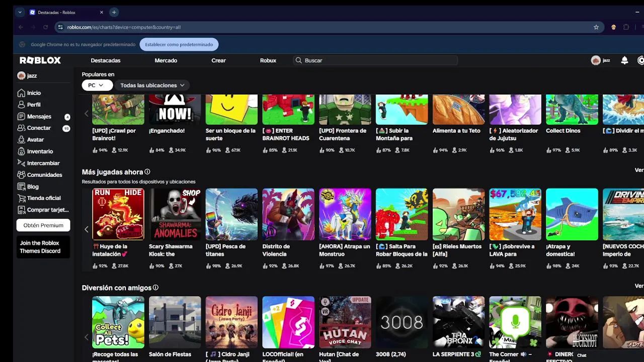The height and width of the screenshot is (362, 644).
Task: Open Distrito de Violencia game
Action: pyautogui.click(x=288, y=214)
